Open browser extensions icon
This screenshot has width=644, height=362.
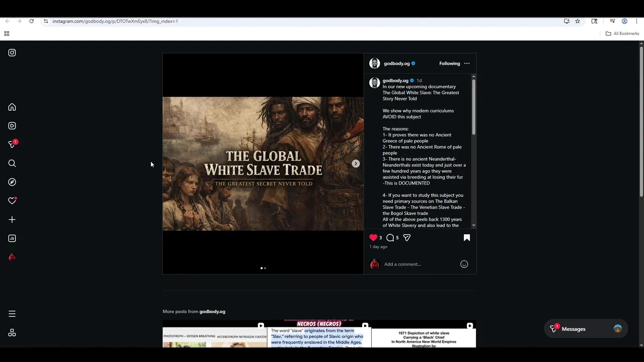coord(594,21)
